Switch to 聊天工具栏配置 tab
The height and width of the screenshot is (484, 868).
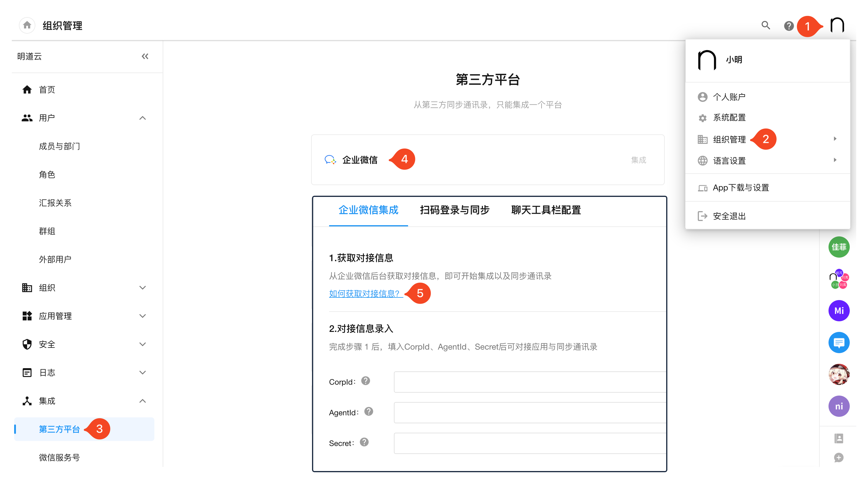coord(546,210)
